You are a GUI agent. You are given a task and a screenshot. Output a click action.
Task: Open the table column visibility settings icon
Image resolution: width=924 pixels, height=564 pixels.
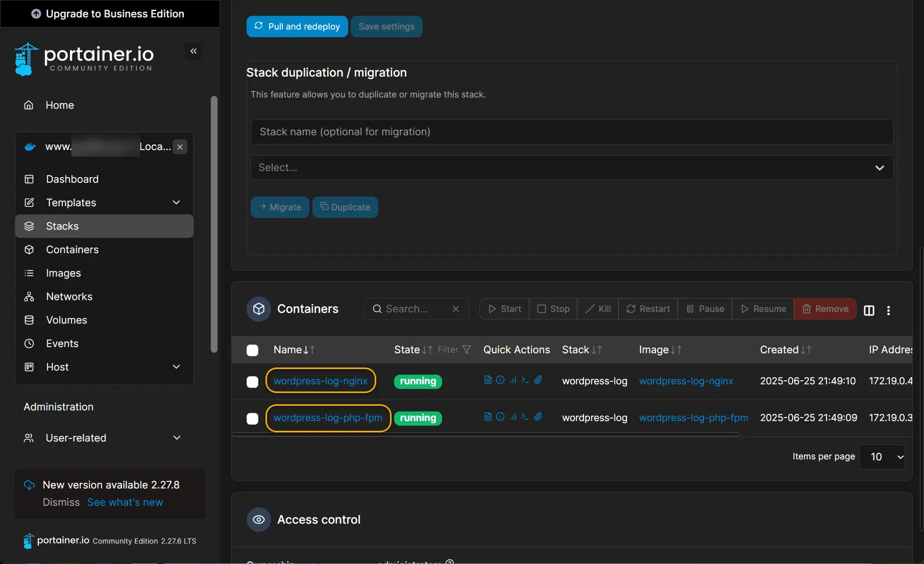point(869,310)
